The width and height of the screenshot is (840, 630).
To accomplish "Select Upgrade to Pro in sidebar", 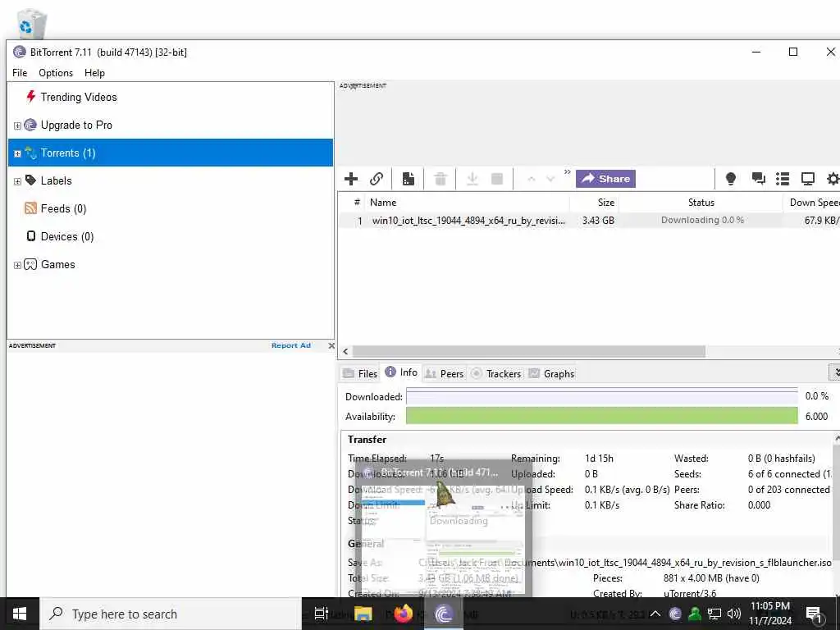I will (76, 125).
